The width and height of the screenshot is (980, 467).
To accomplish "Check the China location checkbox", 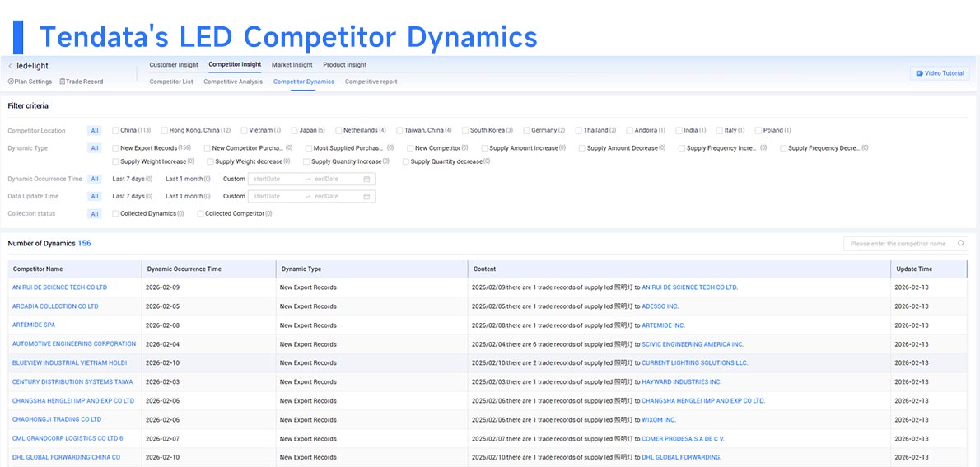I will coord(115,131).
